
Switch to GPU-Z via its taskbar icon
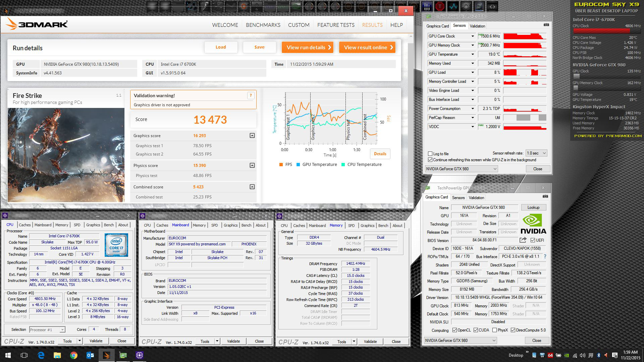click(x=123, y=355)
